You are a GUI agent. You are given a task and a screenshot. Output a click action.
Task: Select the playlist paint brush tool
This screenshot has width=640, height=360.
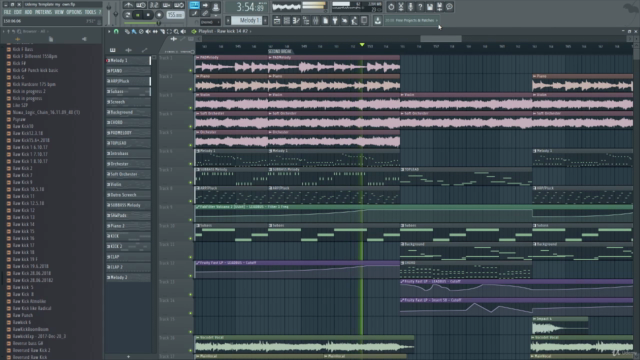pyautogui.click(x=134, y=31)
